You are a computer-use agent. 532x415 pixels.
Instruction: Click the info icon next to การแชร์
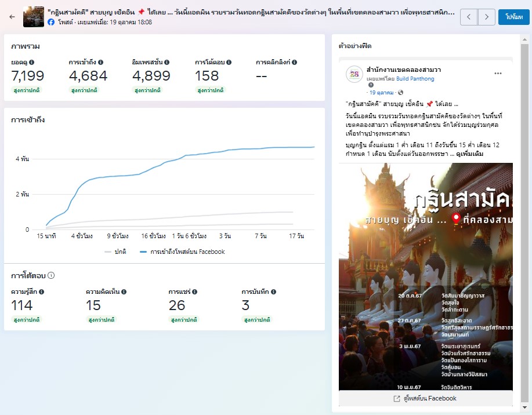pyautogui.click(x=189, y=292)
